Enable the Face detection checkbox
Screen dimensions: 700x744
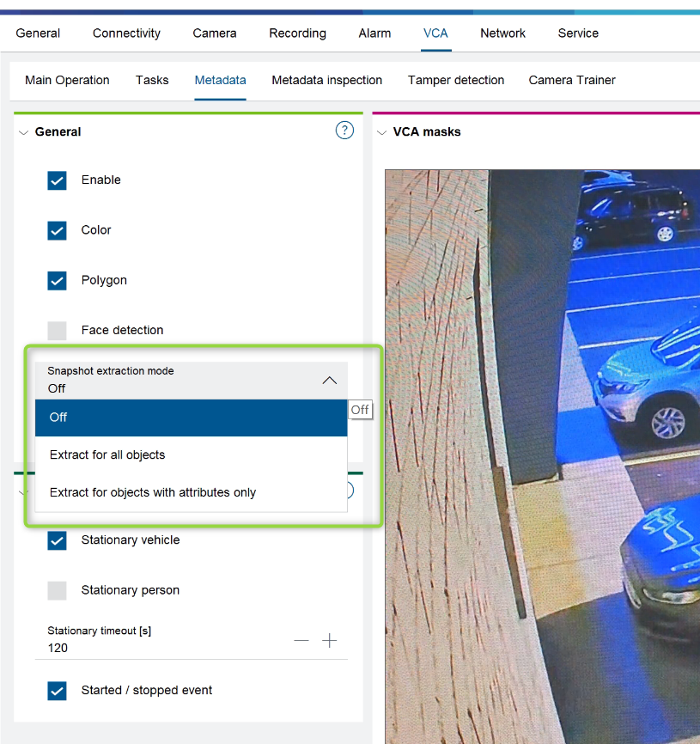point(57,331)
